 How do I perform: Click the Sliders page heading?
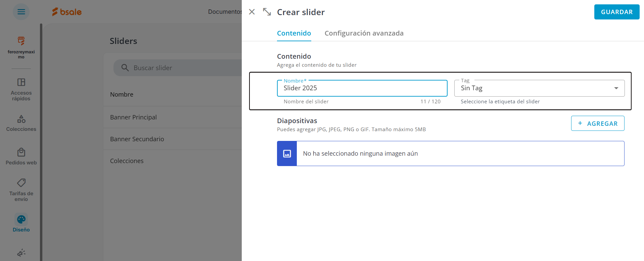tap(123, 41)
